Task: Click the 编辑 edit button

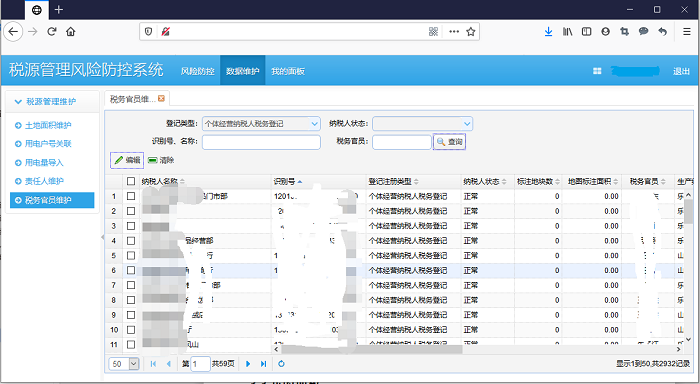Action: point(127,160)
